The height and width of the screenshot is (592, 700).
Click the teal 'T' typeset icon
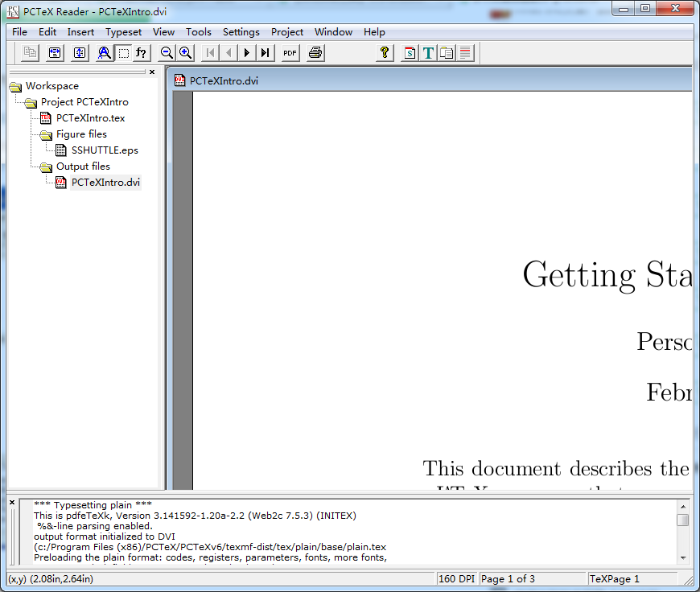click(428, 52)
